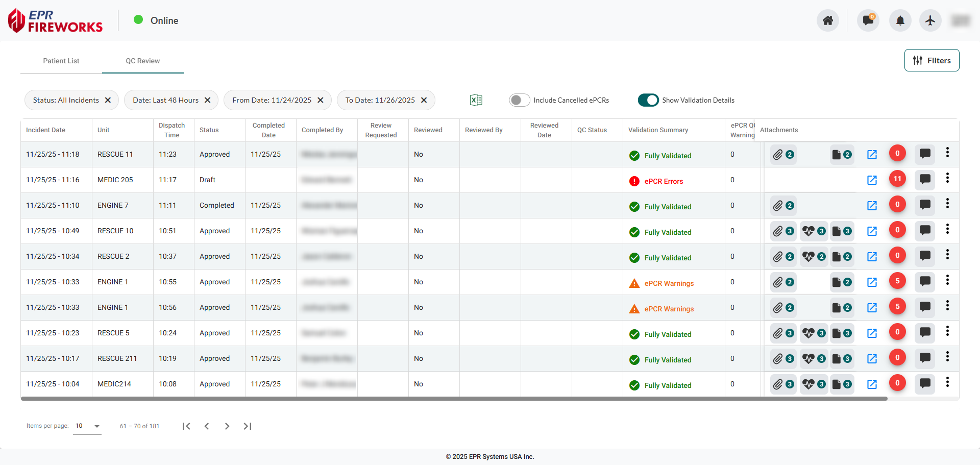Open the items per page dropdown

click(87, 426)
